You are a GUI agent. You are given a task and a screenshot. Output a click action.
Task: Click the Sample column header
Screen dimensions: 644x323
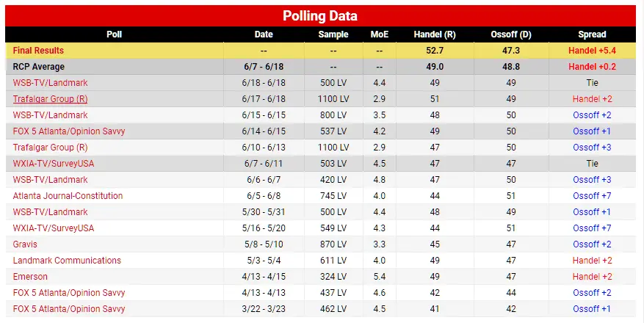click(333, 35)
